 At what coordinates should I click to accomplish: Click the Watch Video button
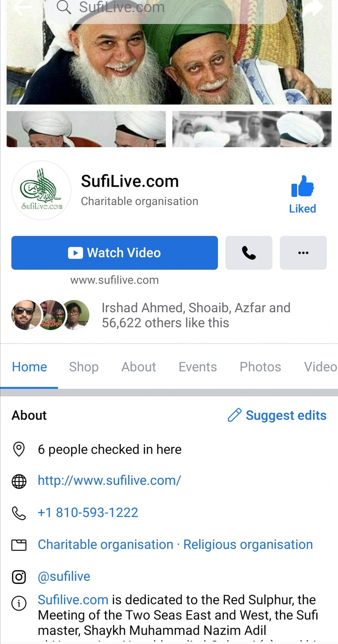pos(115,253)
